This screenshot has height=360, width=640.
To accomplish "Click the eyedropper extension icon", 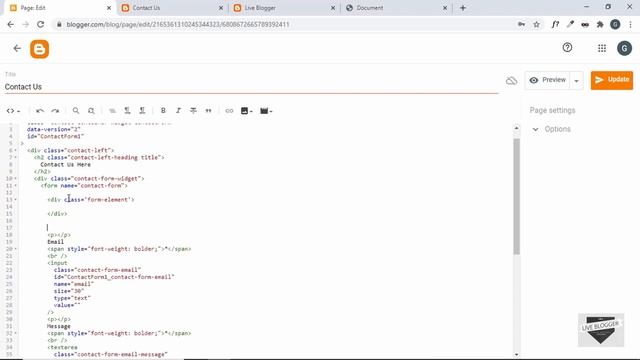I will coord(570,24).
